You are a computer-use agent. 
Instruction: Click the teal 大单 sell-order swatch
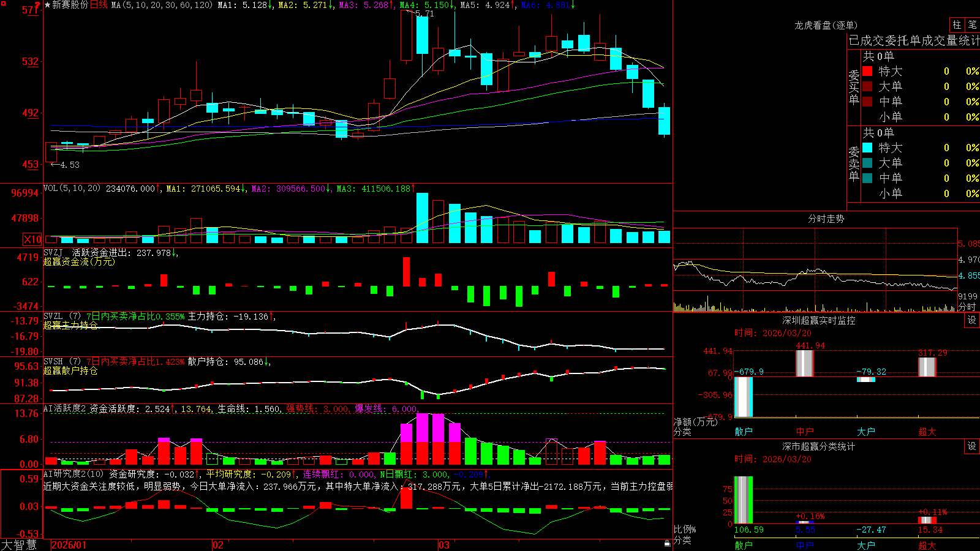(867, 163)
